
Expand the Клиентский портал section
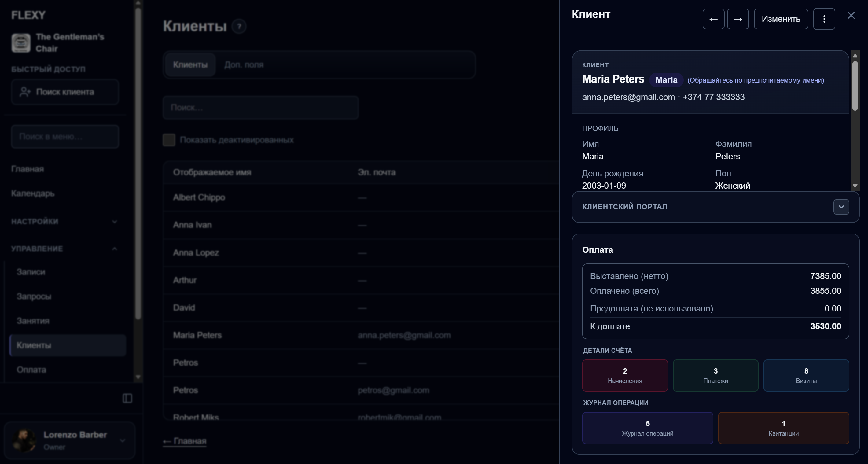(x=841, y=207)
